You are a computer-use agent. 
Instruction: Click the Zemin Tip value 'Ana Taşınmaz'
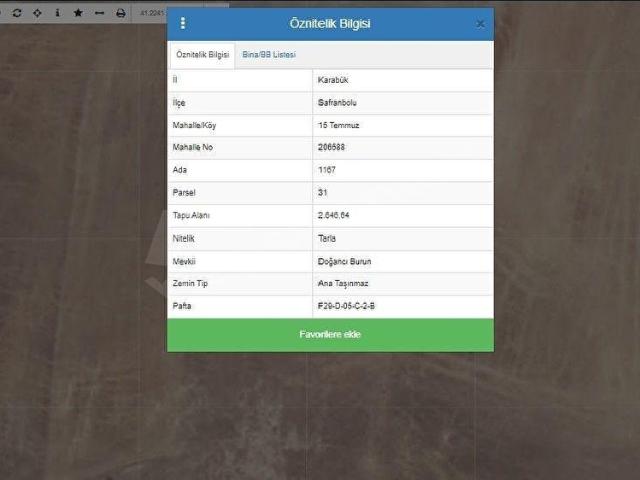343,283
